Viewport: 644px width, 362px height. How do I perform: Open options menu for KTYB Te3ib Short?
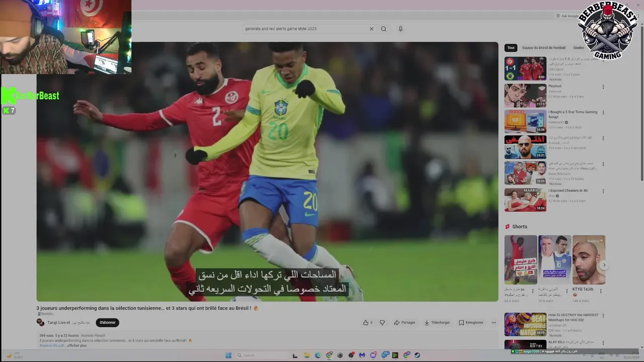click(601, 291)
